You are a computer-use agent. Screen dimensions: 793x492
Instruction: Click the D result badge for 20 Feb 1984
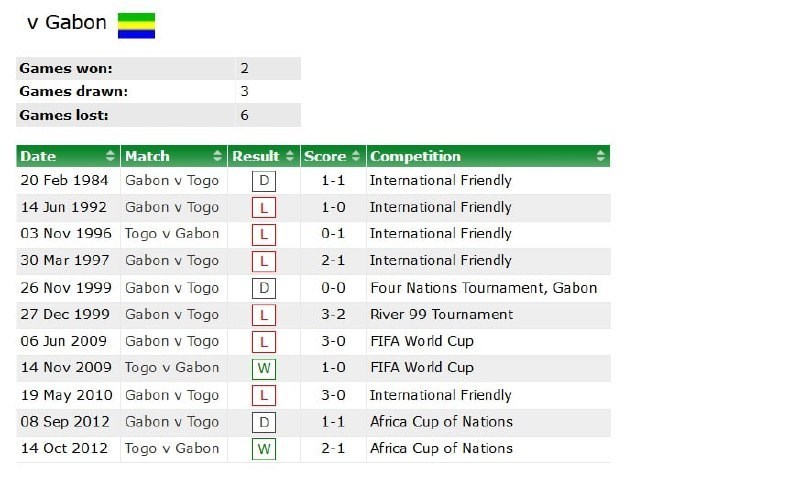coord(264,181)
